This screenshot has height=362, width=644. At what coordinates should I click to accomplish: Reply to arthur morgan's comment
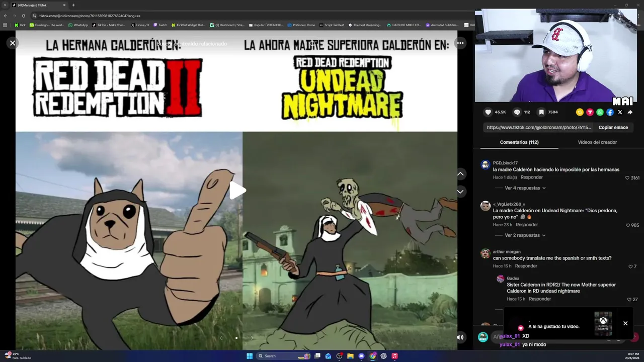pos(526,266)
